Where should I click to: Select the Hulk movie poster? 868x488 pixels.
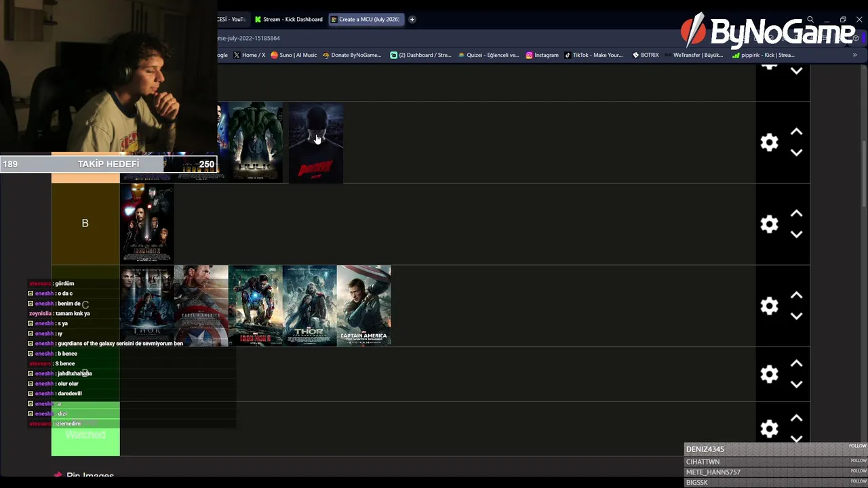click(256, 142)
